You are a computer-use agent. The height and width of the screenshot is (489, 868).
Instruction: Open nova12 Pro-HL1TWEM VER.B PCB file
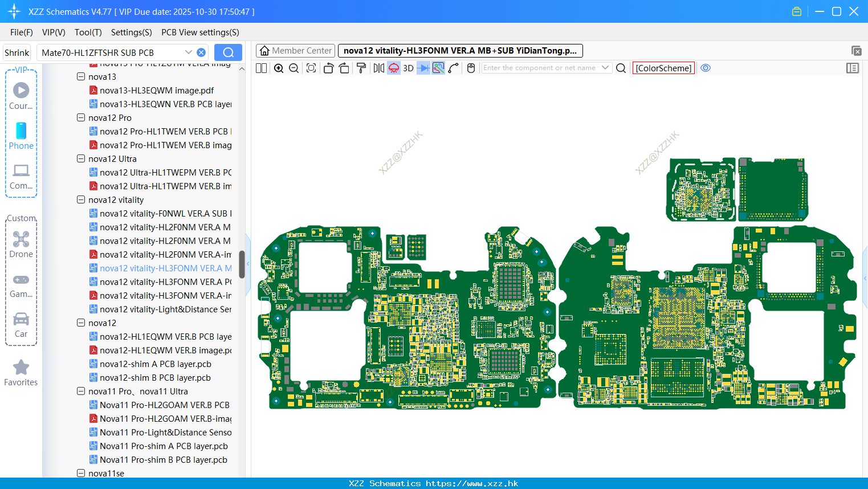tap(161, 131)
